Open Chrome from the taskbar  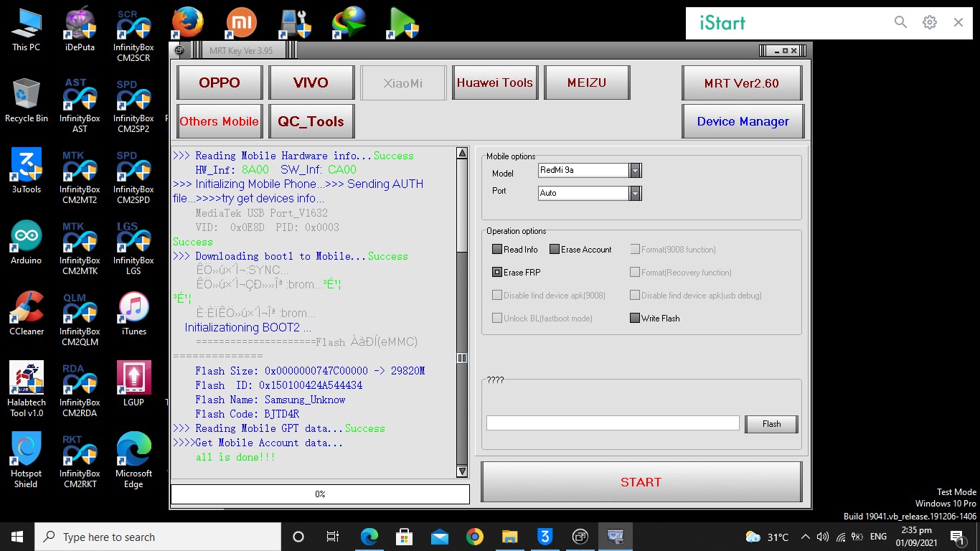click(x=474, y=537)
